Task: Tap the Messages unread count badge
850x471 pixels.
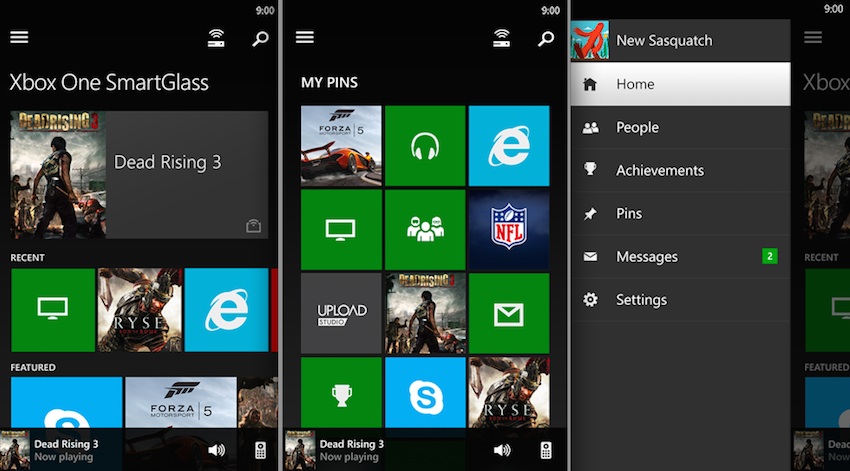Action: pyautogui.click(x=770, y=256)
